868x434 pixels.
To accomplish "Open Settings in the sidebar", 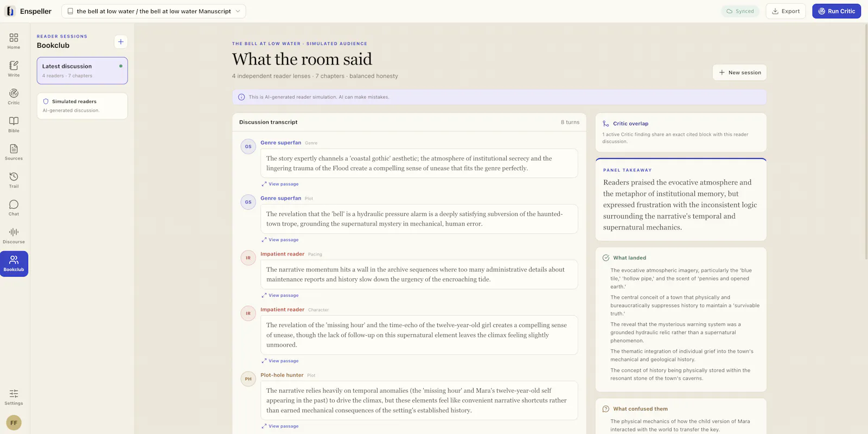I will [x=14, y=397].
